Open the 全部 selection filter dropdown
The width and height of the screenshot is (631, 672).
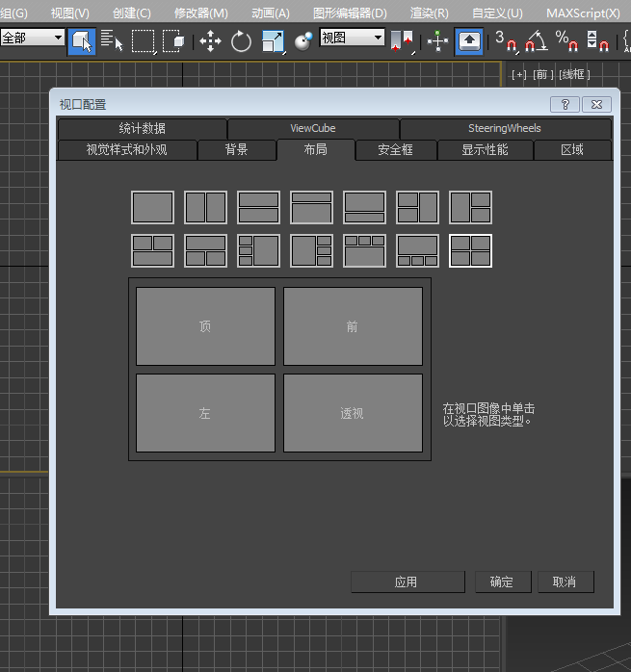click(33, 38)
